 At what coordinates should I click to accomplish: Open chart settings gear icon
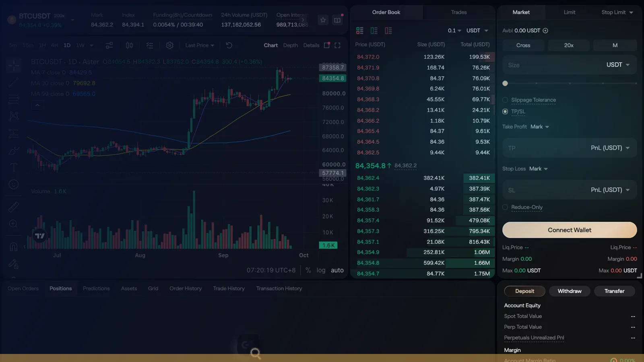[x=170, y=45]
